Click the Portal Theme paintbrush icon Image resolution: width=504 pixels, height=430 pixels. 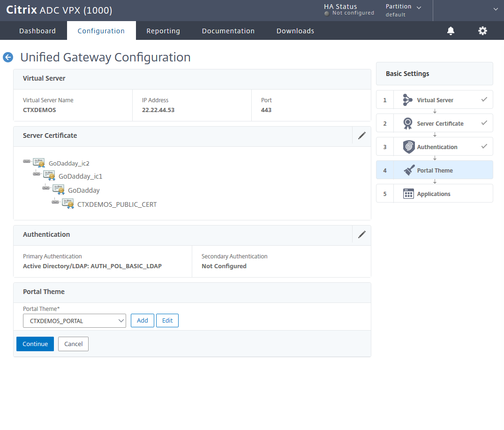409,170
